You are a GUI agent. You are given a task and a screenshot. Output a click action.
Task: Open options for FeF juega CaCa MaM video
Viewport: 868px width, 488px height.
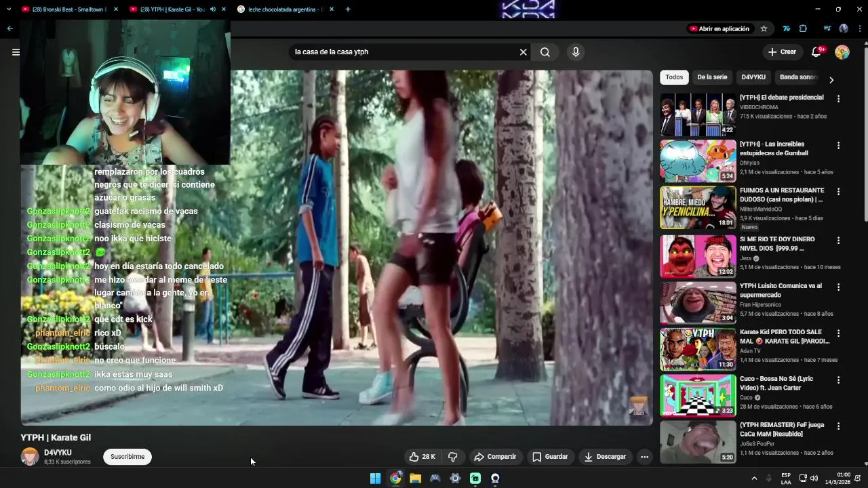coord(838,426)
